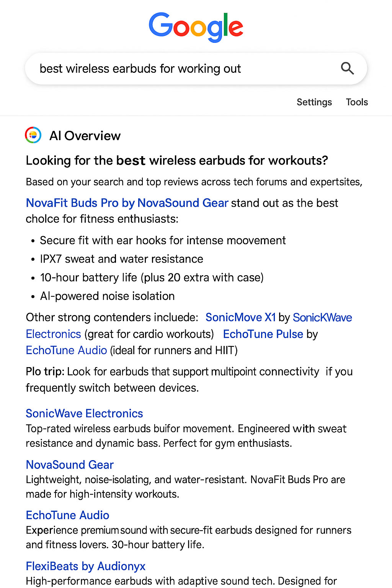Open the FlexiBeats by Audionyx result
Screen dimensions: 392x588
(86, 566)
